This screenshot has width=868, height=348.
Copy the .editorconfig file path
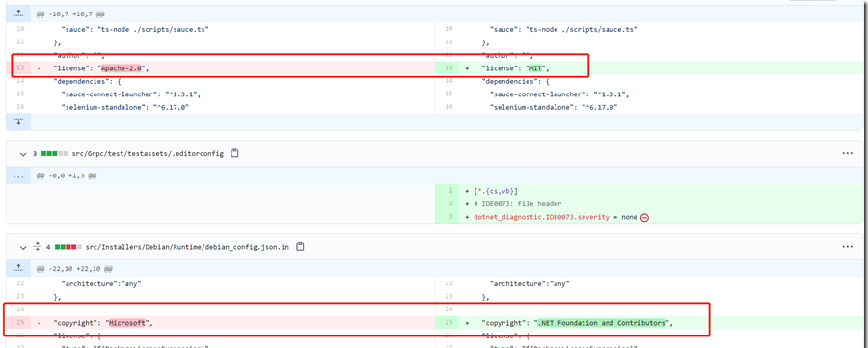tap(234, 153)
